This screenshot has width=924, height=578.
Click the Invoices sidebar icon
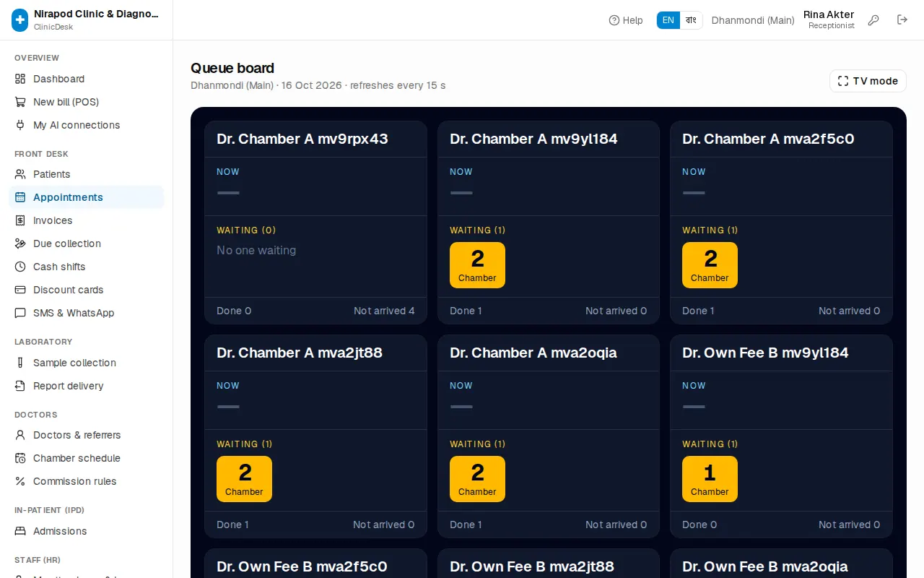(20, 220)
